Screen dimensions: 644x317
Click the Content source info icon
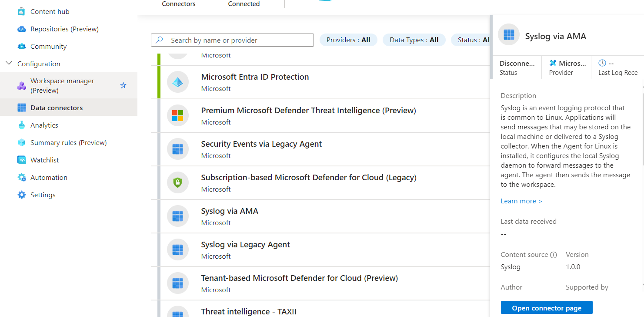(554, 255)
